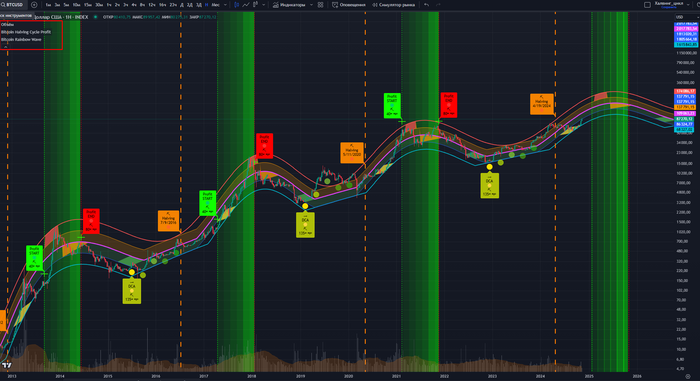This screenshot has width=700, height=381.
Task: Expand the chart type dropdown arrow
Action: pos(263,4)
